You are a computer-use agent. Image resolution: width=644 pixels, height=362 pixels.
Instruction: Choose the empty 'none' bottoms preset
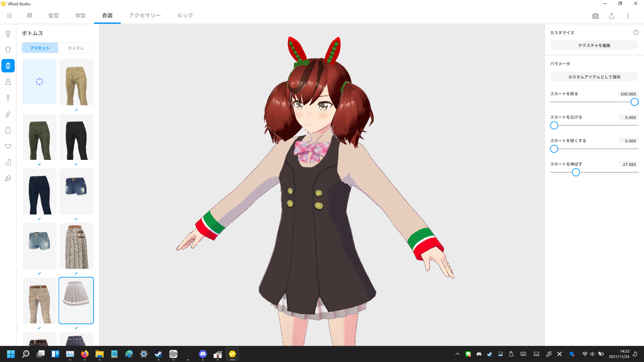pyautogui.click(x=39, y=81)
